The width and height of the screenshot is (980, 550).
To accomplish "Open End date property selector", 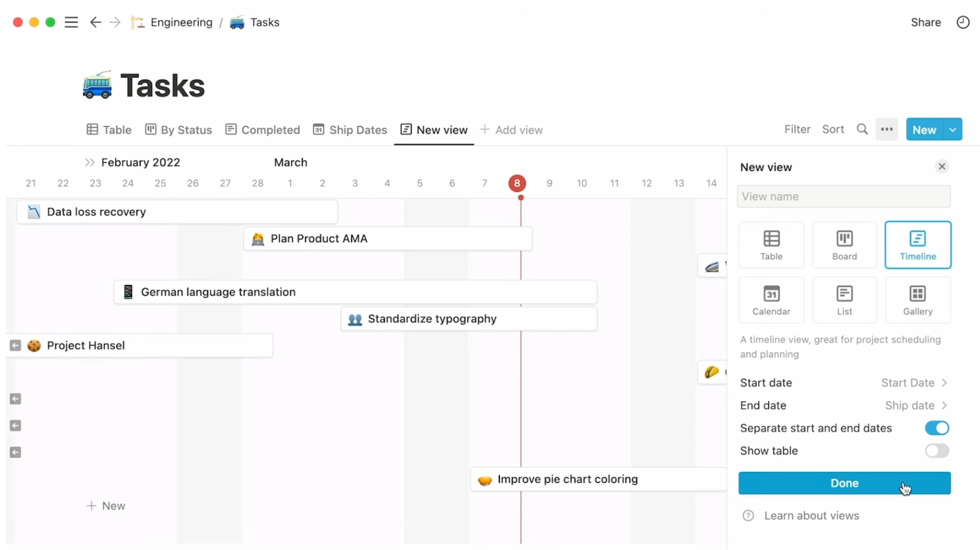I will [915, 405].
